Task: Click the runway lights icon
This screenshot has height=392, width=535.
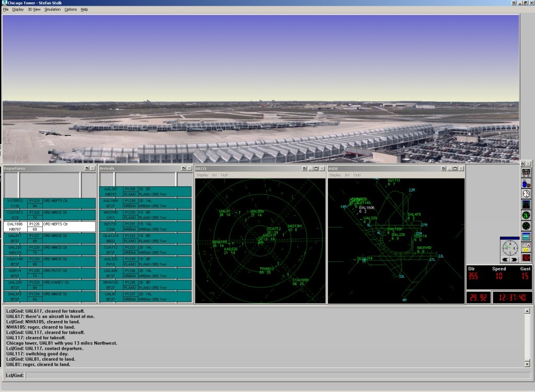Action: 526,205
